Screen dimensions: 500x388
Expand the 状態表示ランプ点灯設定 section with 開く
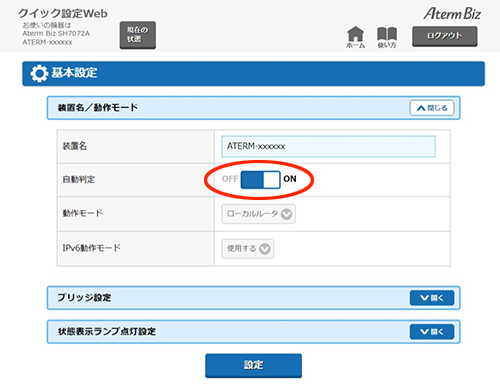tap(432, 332)
